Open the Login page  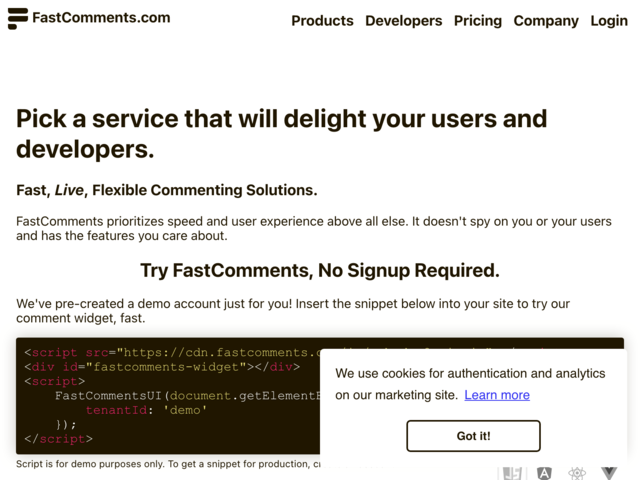click(609, 20)
